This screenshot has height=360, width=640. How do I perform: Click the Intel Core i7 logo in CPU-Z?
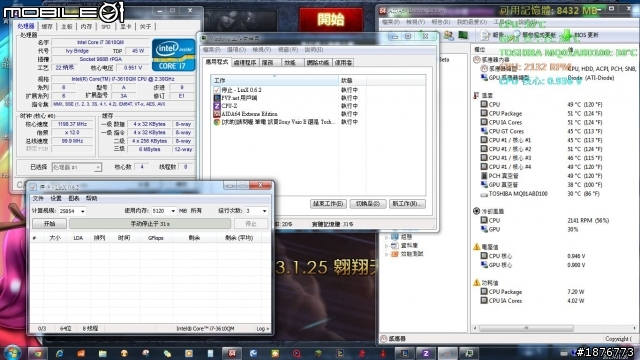click(173, 55)
